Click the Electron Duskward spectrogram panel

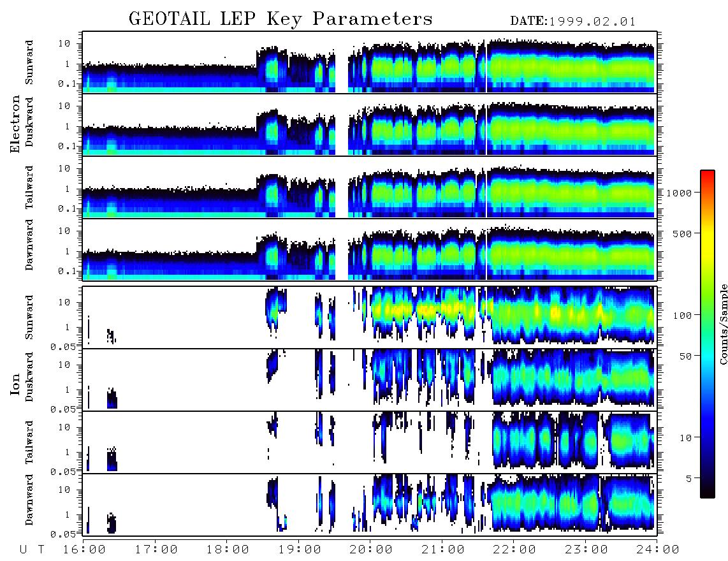[370, 124]
